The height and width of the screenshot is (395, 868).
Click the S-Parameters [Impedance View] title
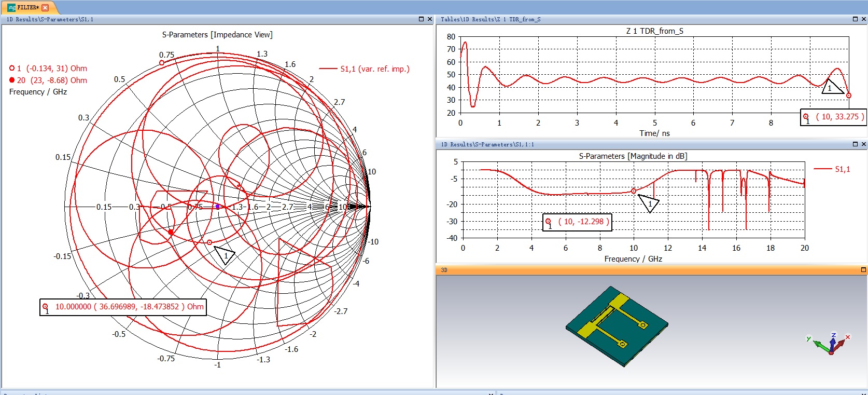(x=217, y=35)
